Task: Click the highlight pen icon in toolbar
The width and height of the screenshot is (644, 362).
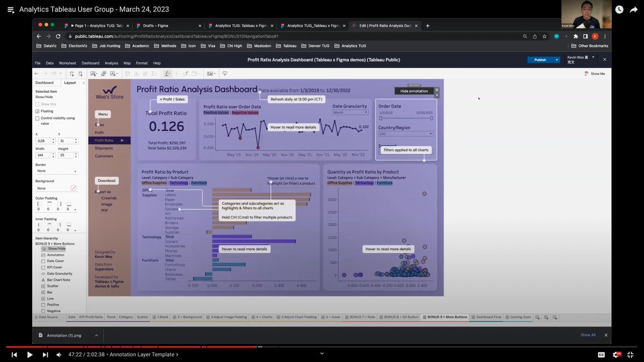Action: (167, 73)
